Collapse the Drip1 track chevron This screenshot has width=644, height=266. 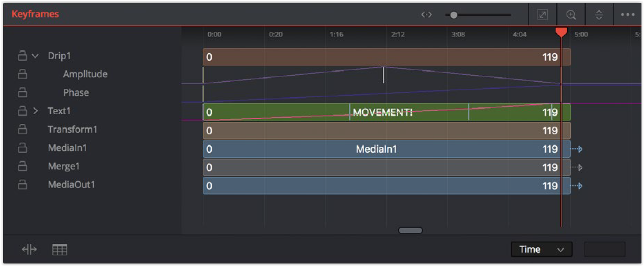click(x=36, y=56)
